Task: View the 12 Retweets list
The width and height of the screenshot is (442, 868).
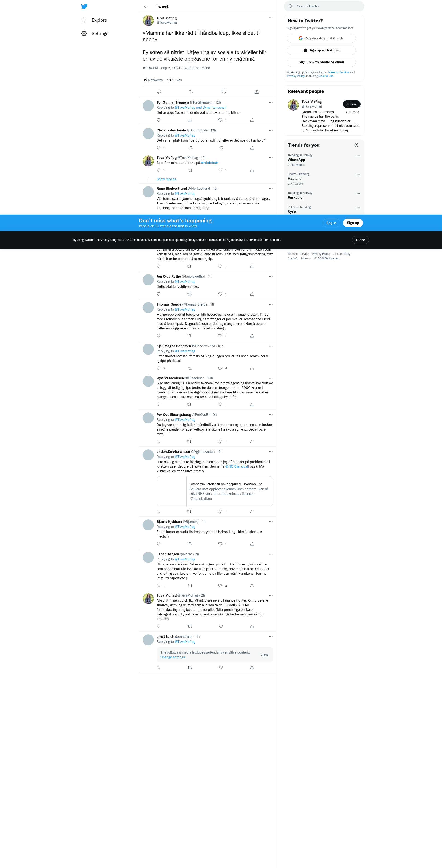Action: 153,80
